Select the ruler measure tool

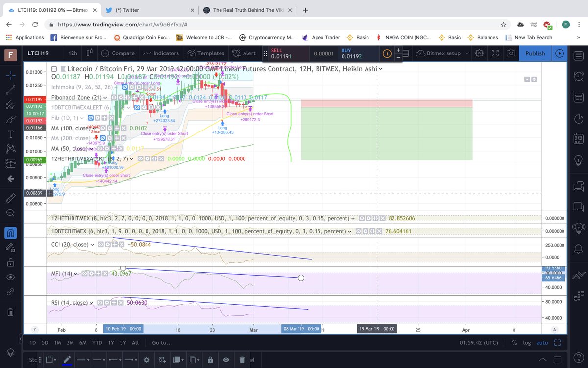coord(10,198)
